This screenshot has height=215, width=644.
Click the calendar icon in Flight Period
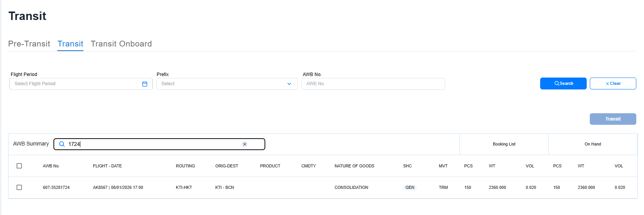pos(145,84)
